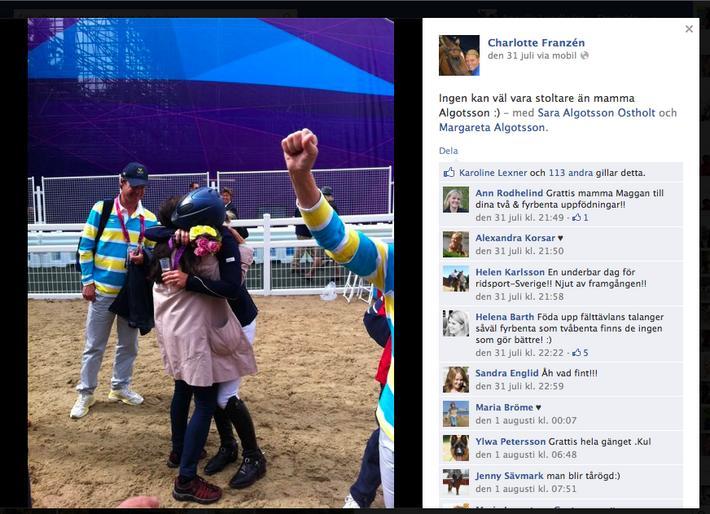Click Ylwa Petersson's dog avatar
710x514 pixels.
tap(456, 448)
